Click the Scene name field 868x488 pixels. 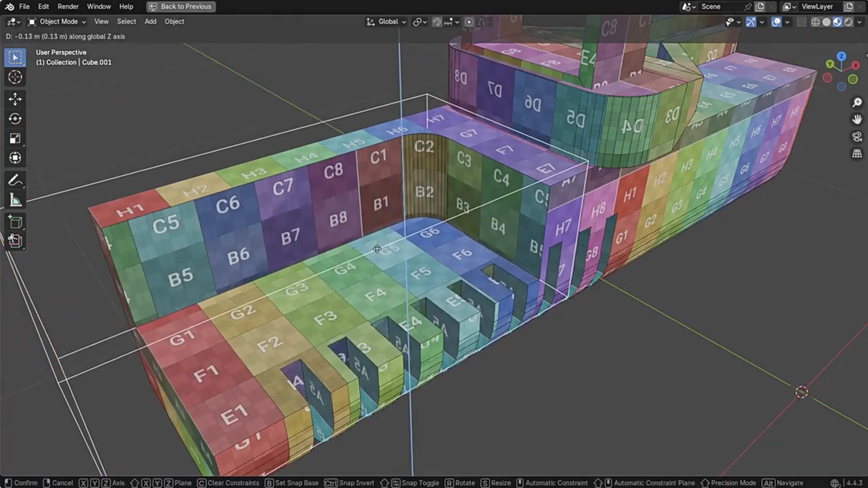(720, 6)
